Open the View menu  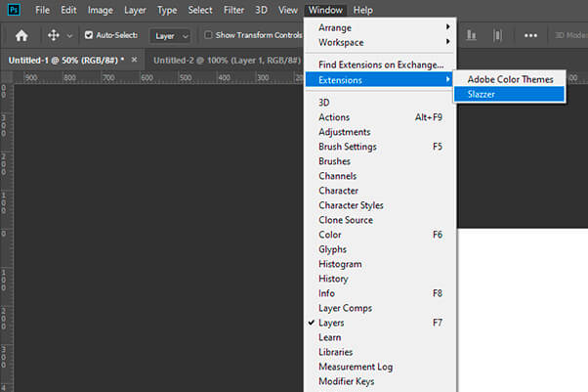coord(287,10)
